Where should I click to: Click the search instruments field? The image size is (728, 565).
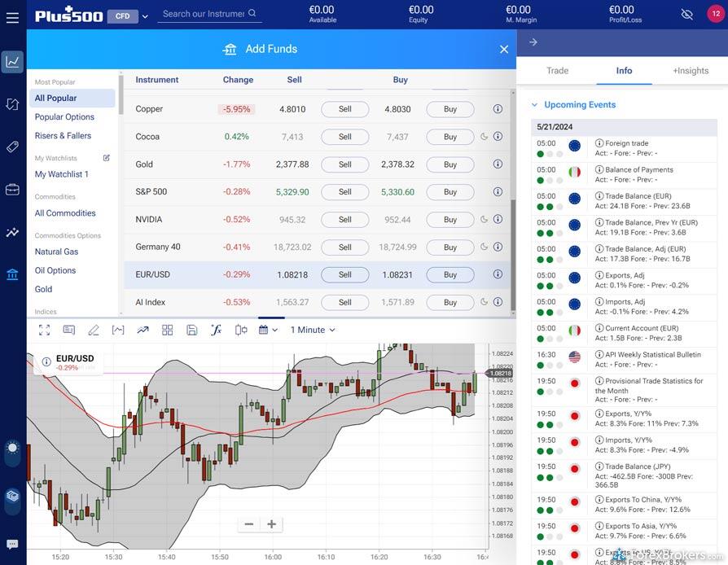tap(204, 14)
